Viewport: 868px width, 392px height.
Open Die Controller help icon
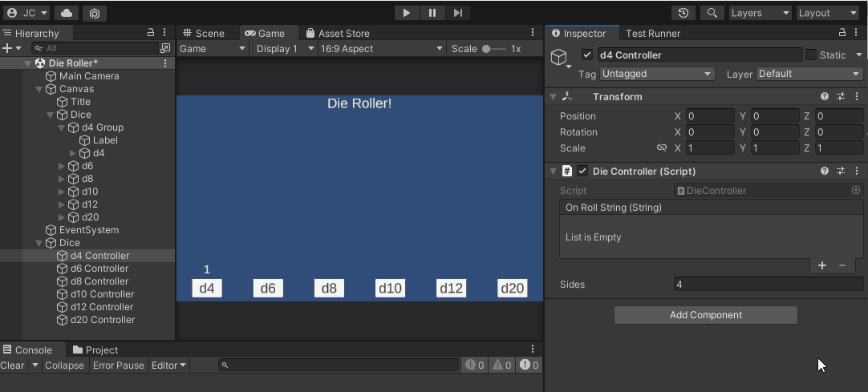tap(824, 171)
